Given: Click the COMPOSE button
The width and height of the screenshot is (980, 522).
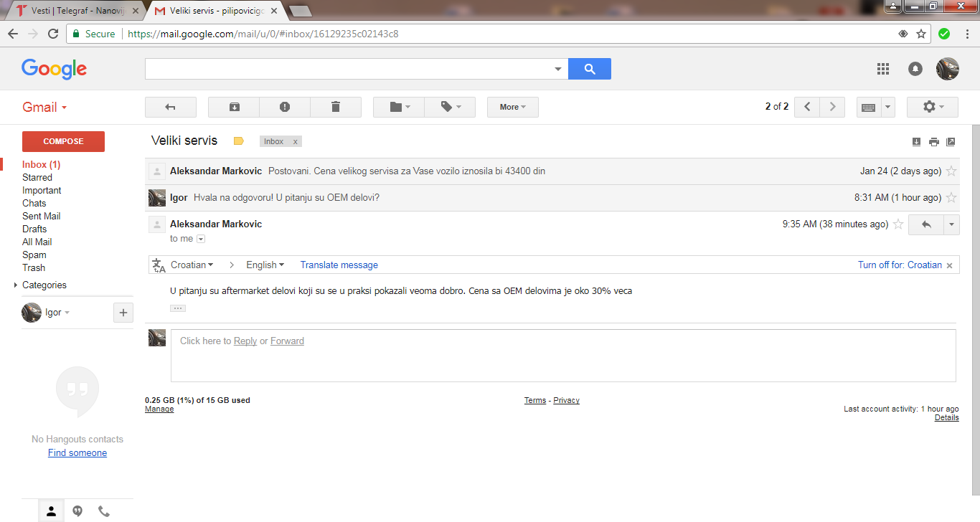Looking at the screenshot, I should 63,141.
